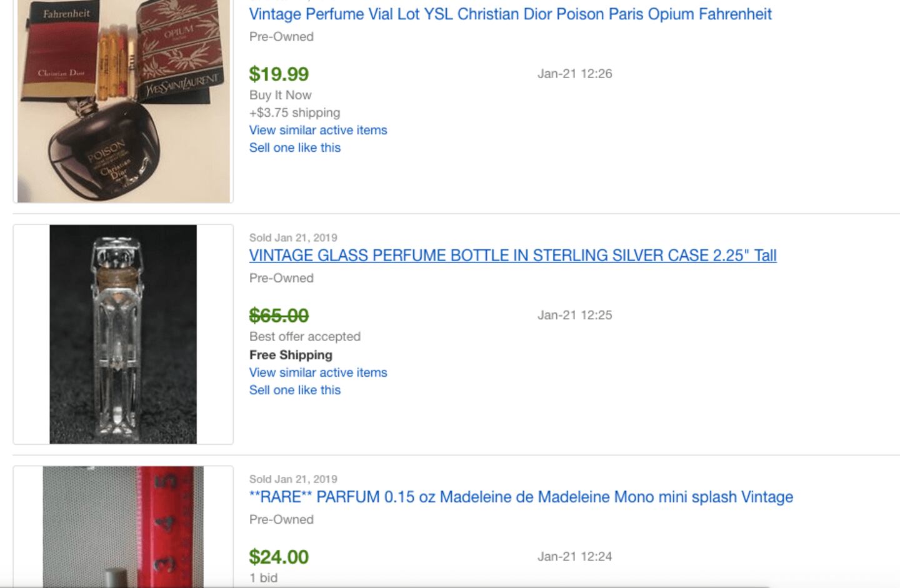
Task: Click the $24.00 price
Action: [x=279, y=557]
